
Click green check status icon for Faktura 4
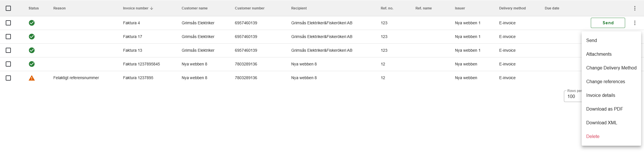pyautogui.click(x=32, y=23)
